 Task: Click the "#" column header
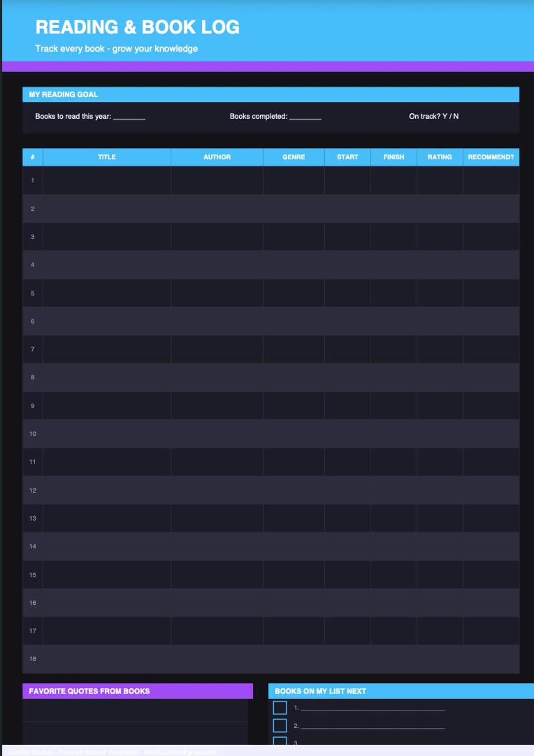(33, 157)
